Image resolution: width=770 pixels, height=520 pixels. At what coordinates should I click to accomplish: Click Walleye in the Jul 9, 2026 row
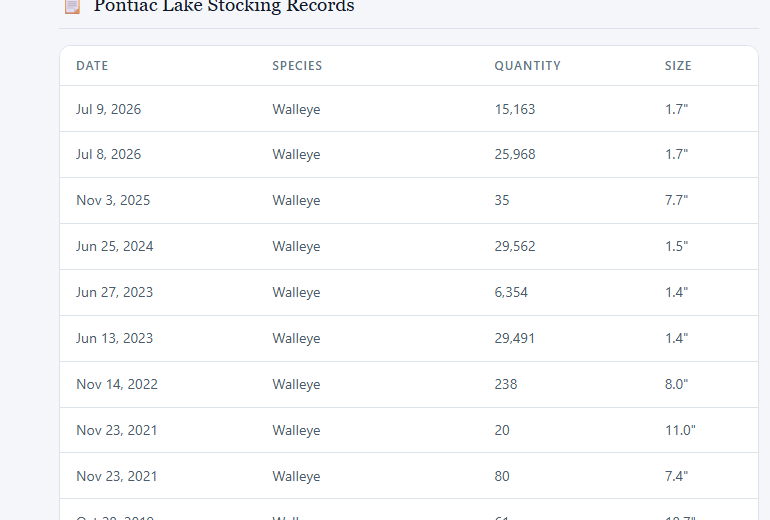click(x=296, y=109)
